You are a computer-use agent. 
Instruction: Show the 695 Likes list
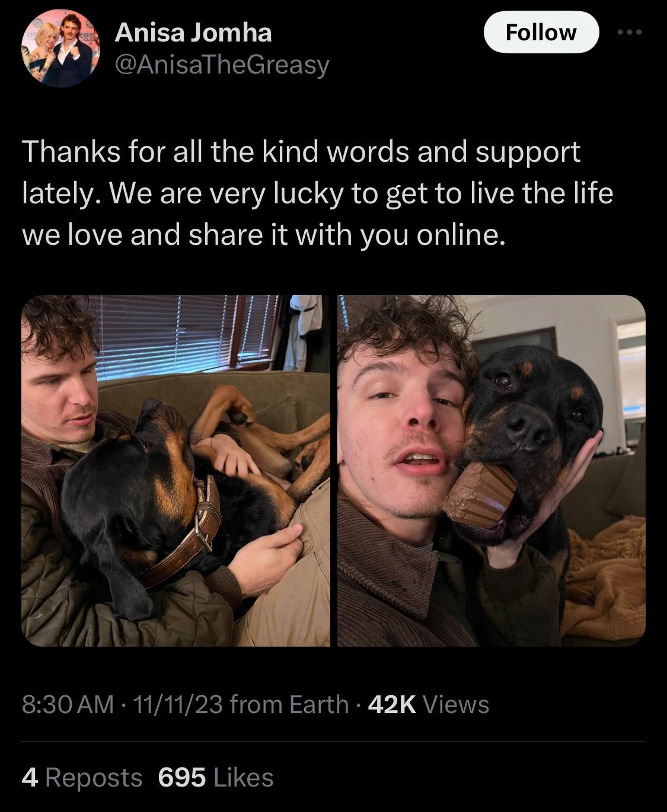pos(216,778)
